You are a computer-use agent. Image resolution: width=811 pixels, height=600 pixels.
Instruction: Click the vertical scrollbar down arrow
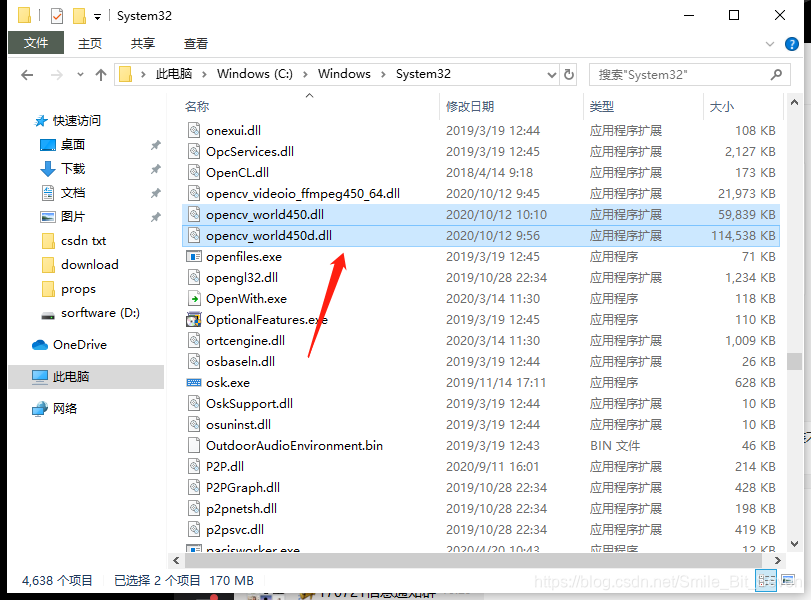coord(794,544)
